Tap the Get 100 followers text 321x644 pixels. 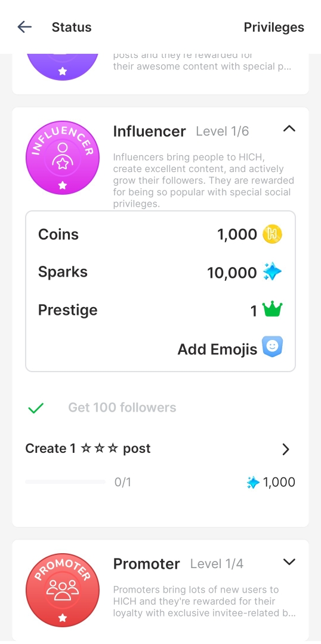(122, 407)
